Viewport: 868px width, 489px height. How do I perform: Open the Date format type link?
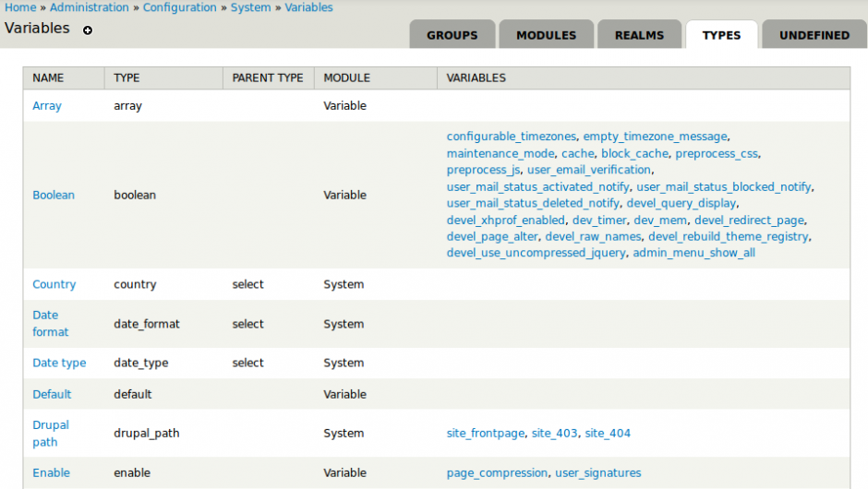pyautogui.click(x=50, y=323)
